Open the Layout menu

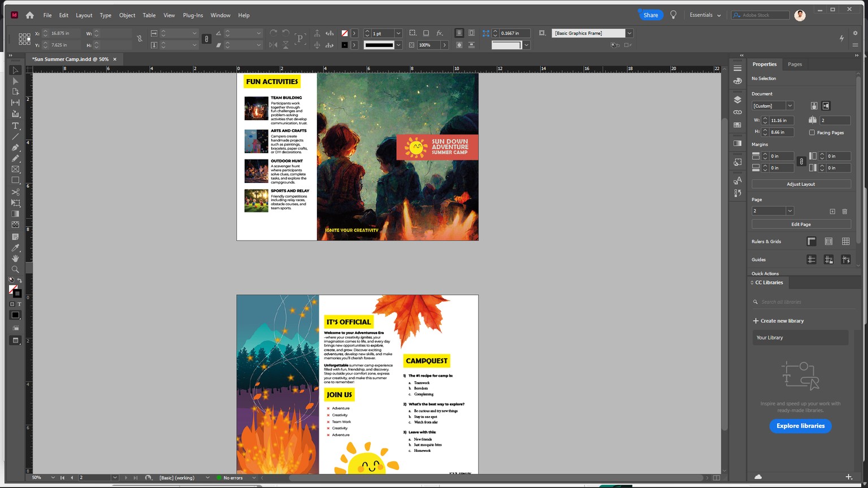(84, 15)
